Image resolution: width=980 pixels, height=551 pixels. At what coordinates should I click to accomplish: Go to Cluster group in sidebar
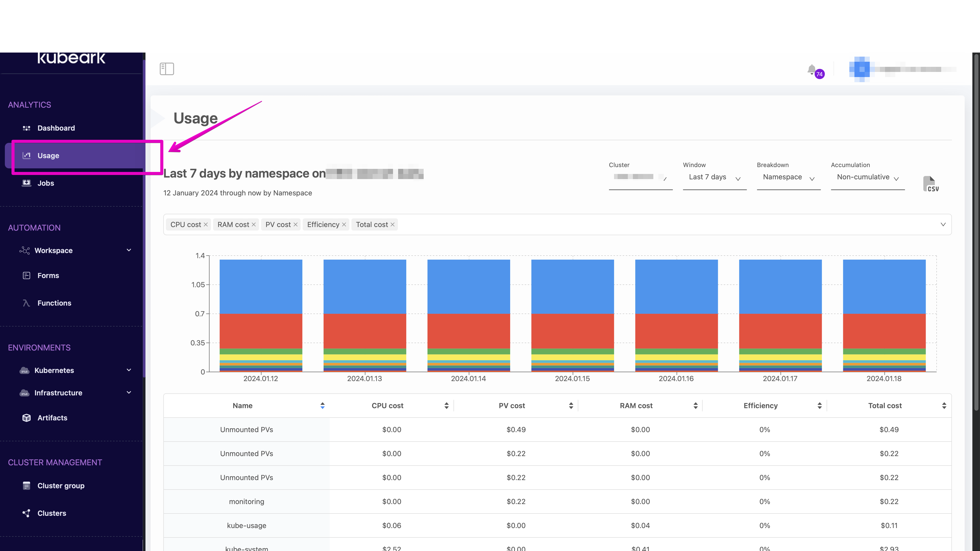[61, 486]
